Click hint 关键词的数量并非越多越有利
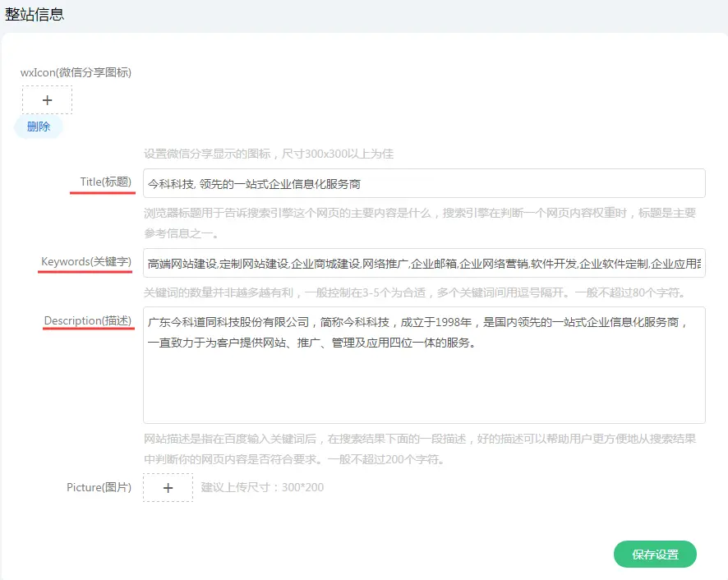The width and height of the screenshot is (728, 580). [x=414, y=292]
